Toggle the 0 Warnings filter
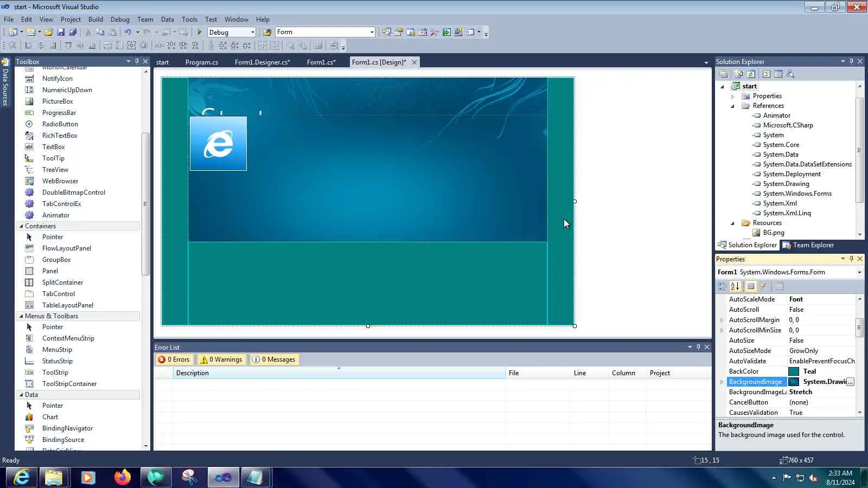The width and height of the screenshot is (868, 488). (221, 359)
